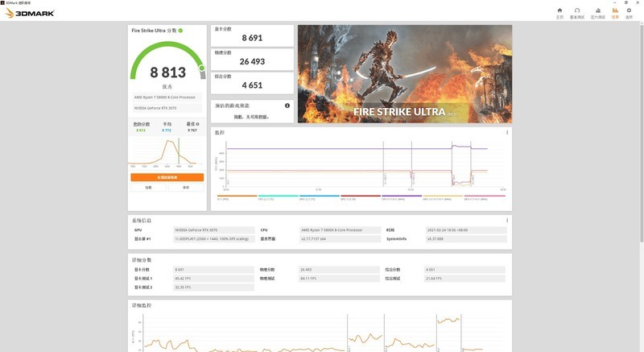644x352 pixels.
Task: Open the system info three-dot menu
Action: click(507, 220)
